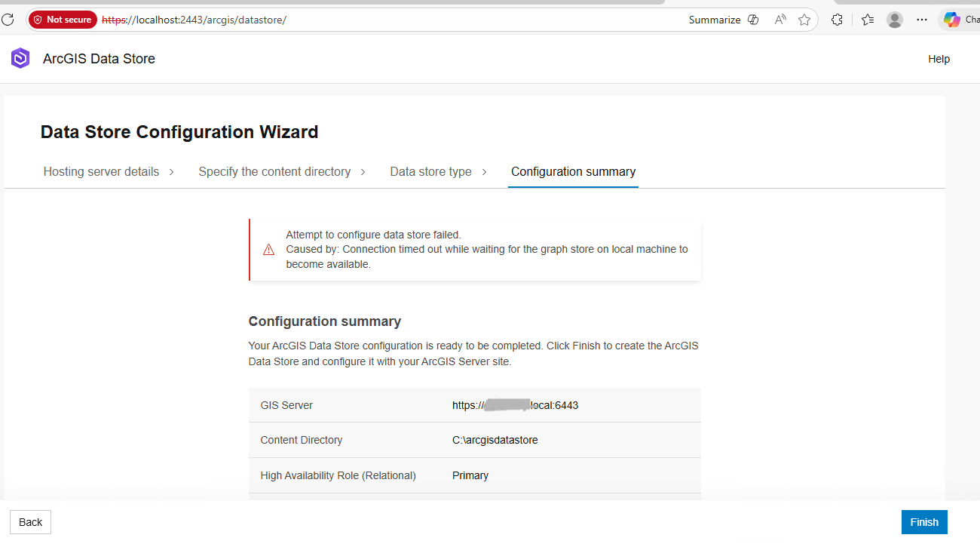Open the Favorites list icon
980x544 pixels.
point(868,20)
